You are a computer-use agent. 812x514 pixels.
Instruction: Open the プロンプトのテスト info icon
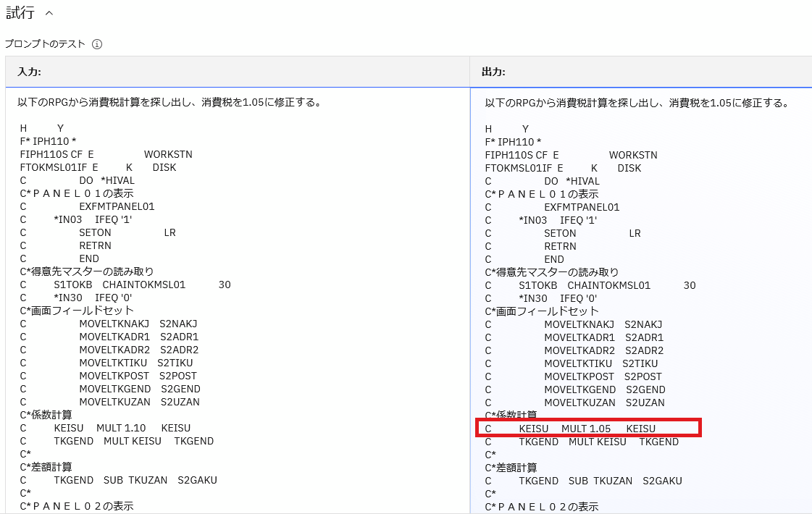(x=97, y=44)
